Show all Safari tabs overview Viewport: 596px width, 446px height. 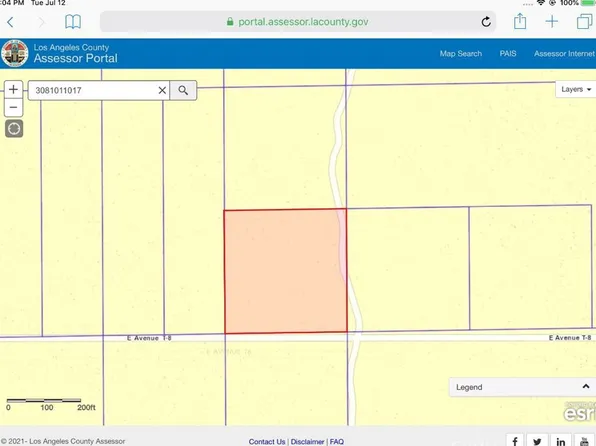pyautogui.click(x=585, y=21)
